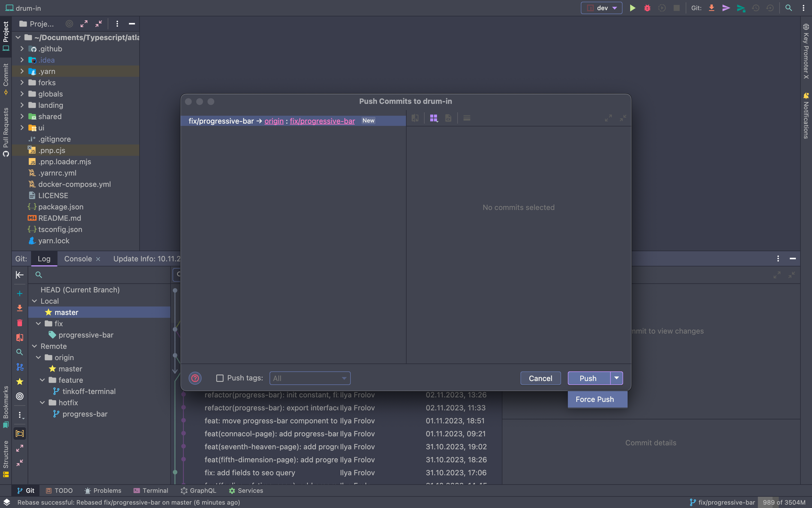The image size is (812, 508).
Task: Hide Git branches pane arrow
Action: click(20, 275)
